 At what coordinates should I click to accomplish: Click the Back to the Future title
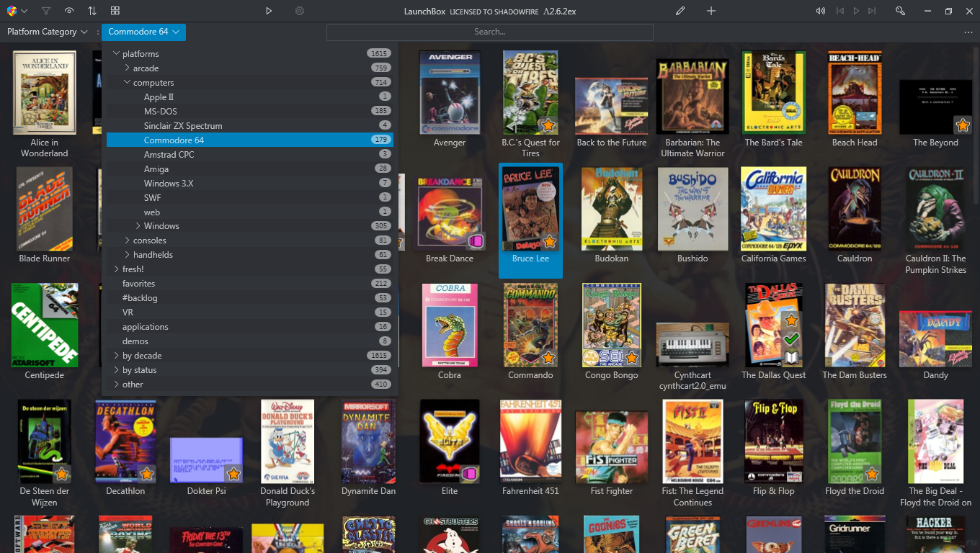(612, 143)
